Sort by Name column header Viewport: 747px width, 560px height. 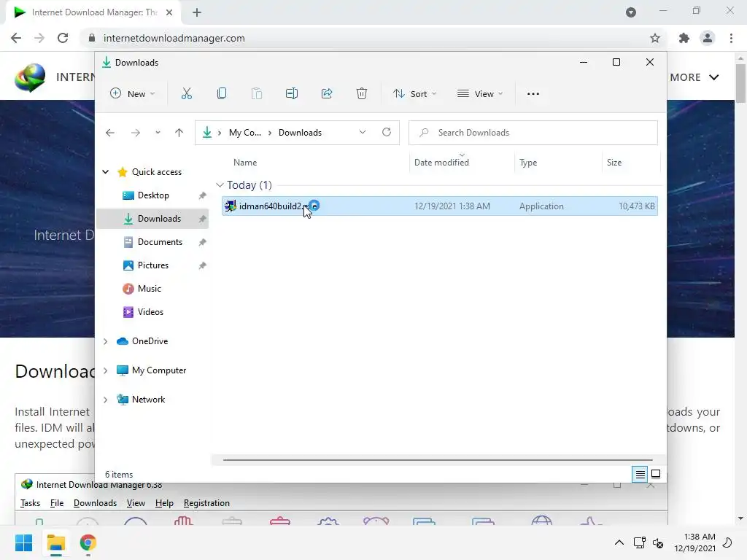(245, 163)
